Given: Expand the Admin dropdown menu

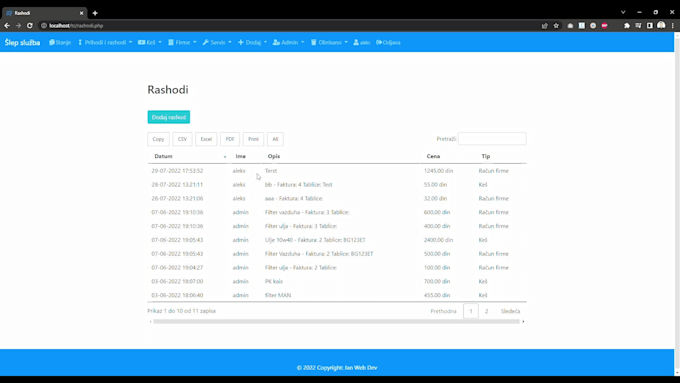Looking at the screenshot, I should click(x=288, y=43).
